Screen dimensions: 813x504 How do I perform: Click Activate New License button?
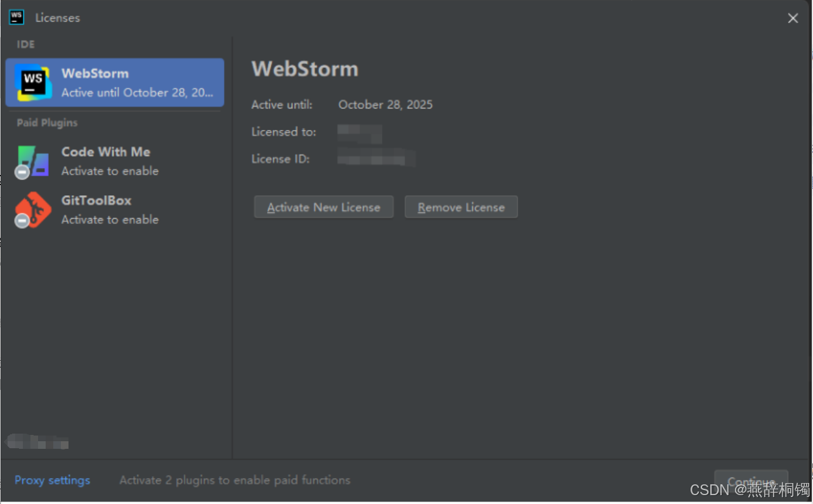click(323, 207)
